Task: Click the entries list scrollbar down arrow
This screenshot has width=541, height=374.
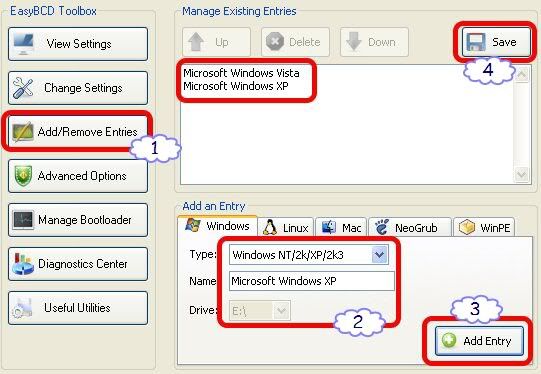Action: [521, 175]
